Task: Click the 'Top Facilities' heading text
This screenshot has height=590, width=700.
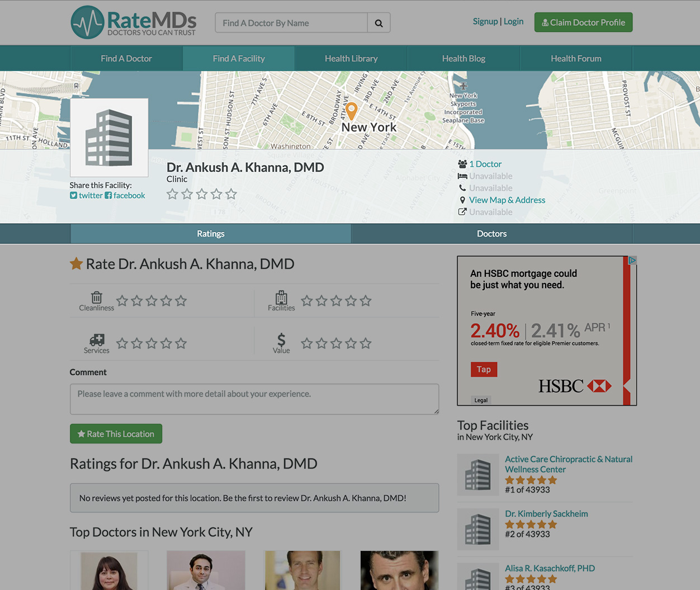Action: (x=493, y=426)
